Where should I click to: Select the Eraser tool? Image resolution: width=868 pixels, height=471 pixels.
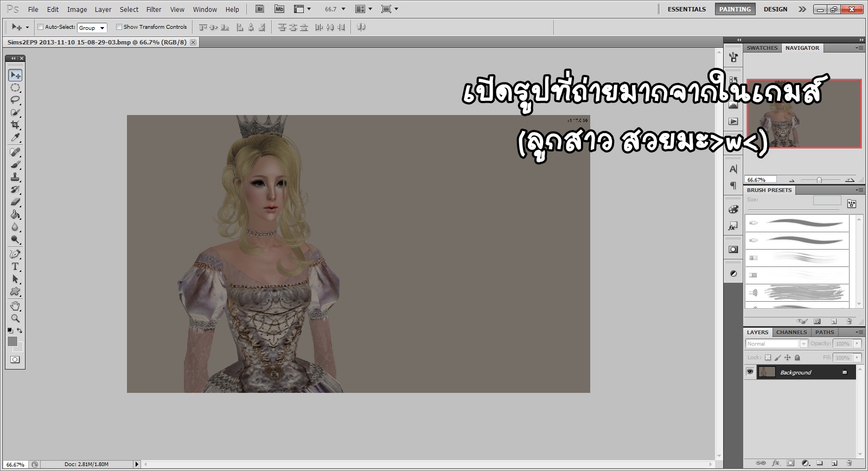(15, 202)
